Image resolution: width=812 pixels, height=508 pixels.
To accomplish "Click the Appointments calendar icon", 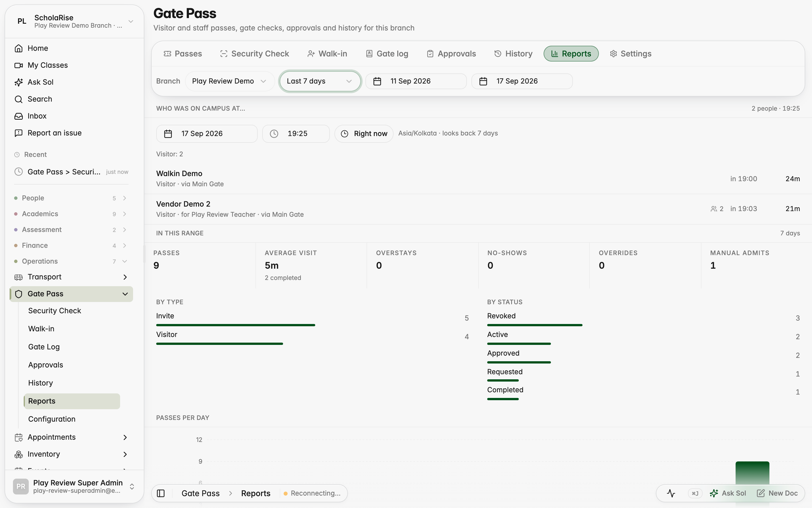I will [18, 437].
